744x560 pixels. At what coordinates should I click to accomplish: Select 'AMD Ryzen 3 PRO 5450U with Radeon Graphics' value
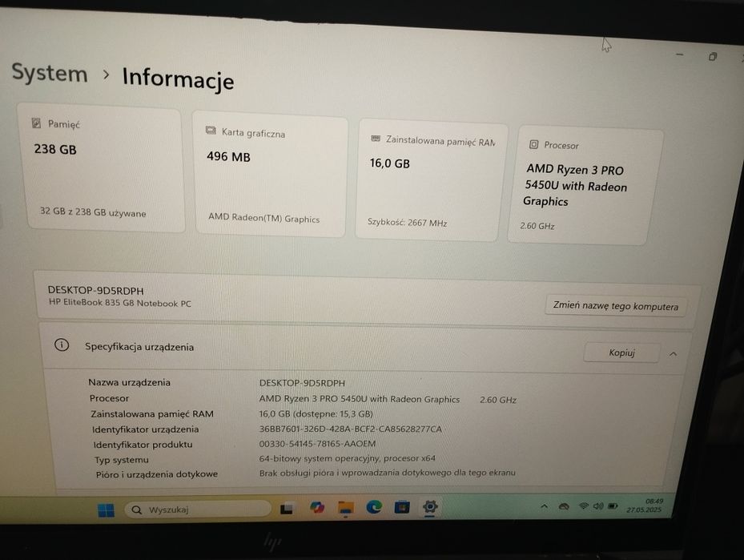tap(360, 399)
